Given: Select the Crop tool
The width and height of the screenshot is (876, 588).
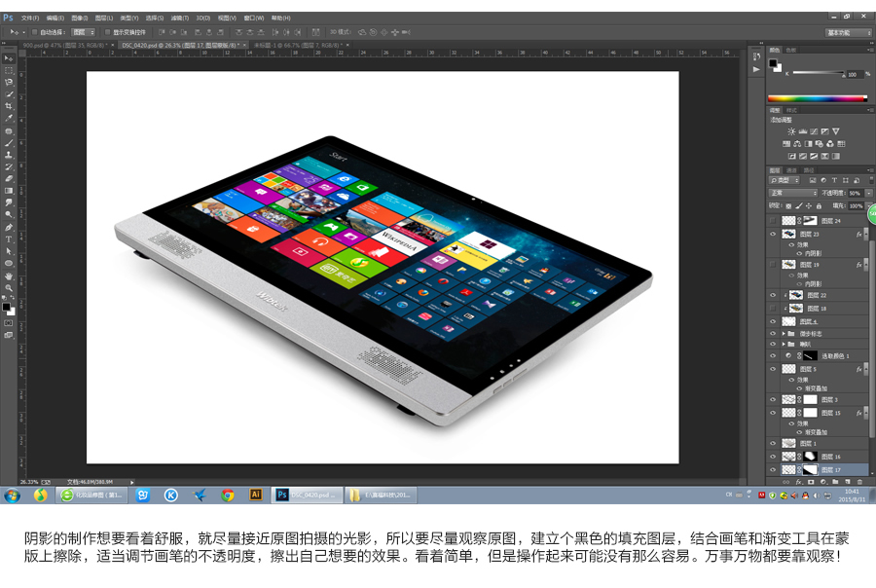Looking at the screenshot, I should 9,106.
